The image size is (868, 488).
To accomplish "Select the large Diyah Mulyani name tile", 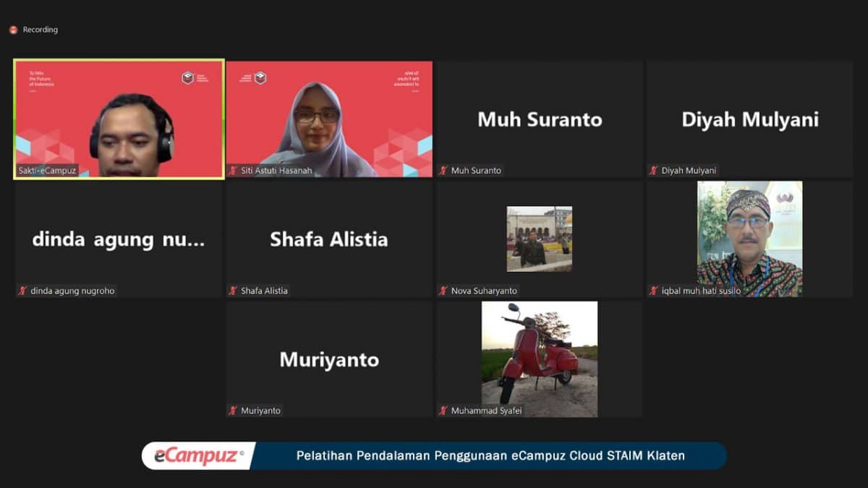I will [750, 119].
